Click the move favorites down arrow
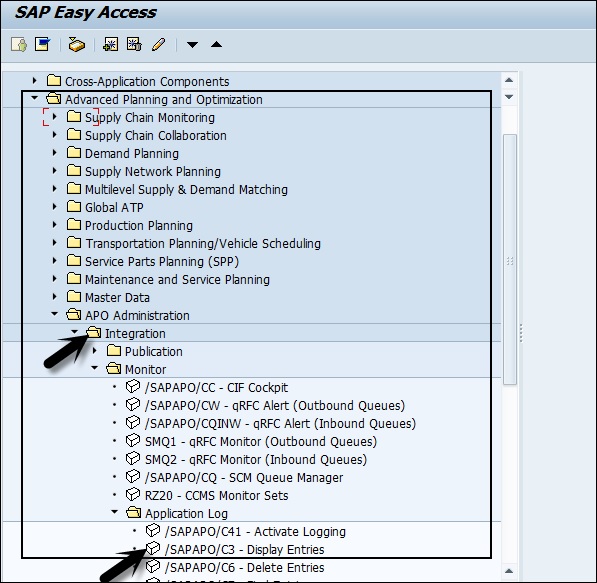Viewport: 597px width, 583px height. (192, 45)
